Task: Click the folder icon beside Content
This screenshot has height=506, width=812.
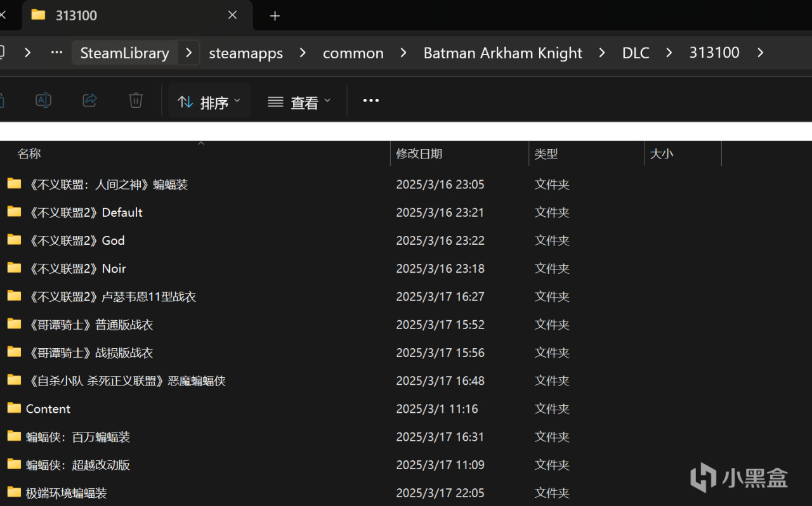Action: [14, 408]
